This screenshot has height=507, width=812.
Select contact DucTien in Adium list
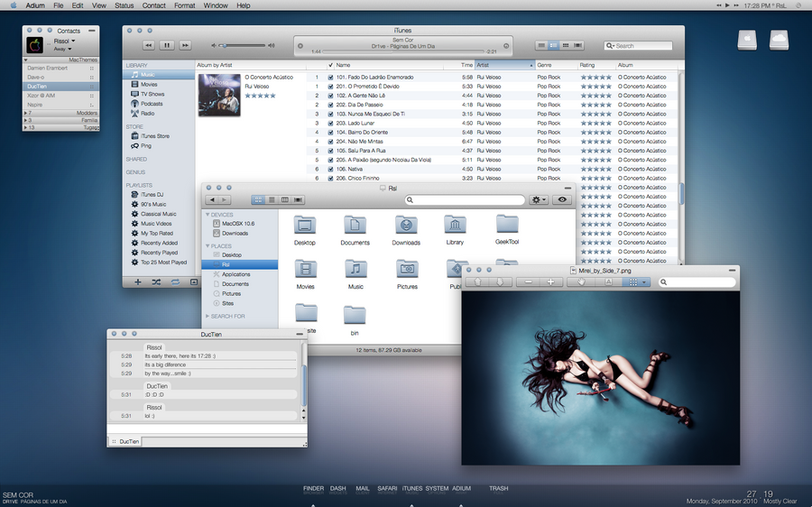[x=61, y=87]
